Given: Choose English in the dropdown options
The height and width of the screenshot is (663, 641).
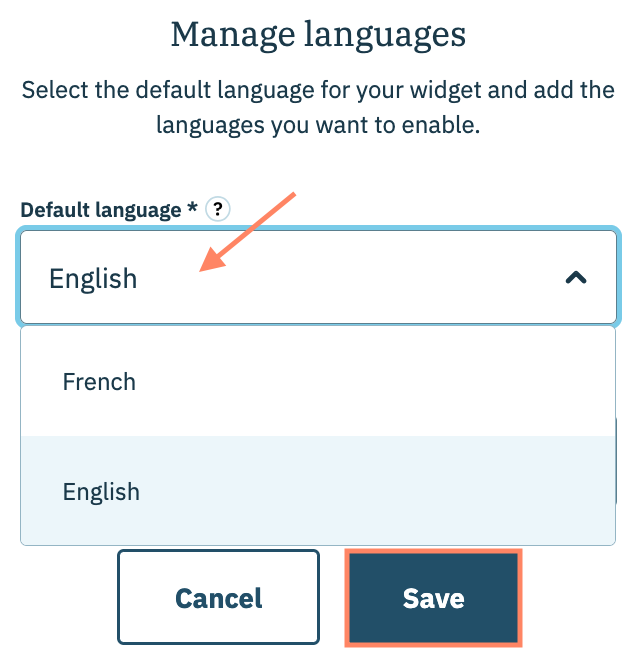Looking at the screenshot, I should [101, 491].
